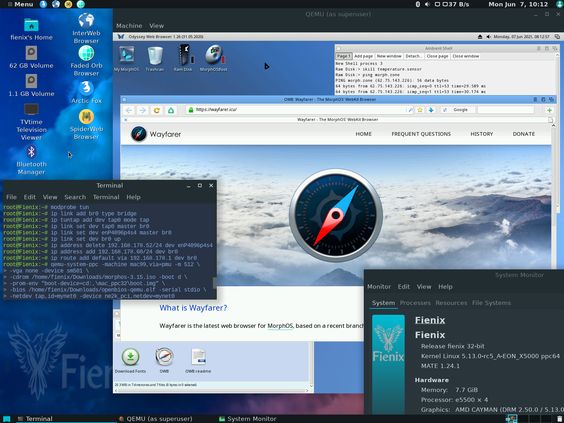Reload page in Wayfarer browser
The width and height of the screenshot is (564, 423).
tap(156, 110)
